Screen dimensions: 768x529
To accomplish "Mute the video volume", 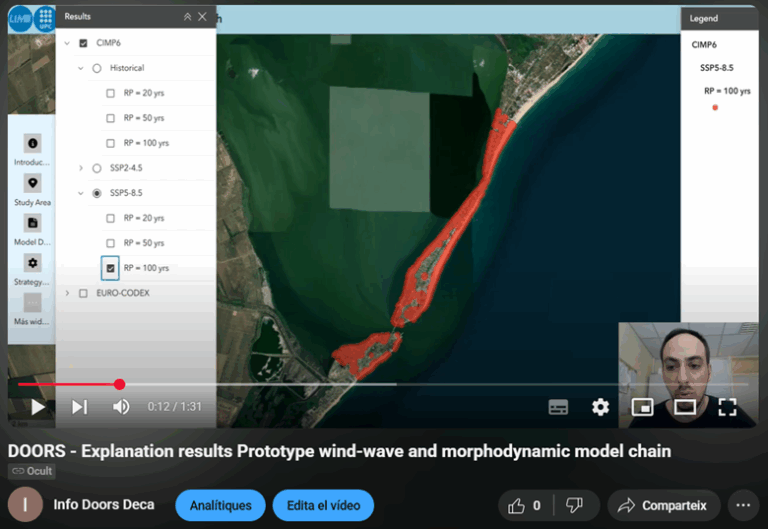I will pos(121,407).
